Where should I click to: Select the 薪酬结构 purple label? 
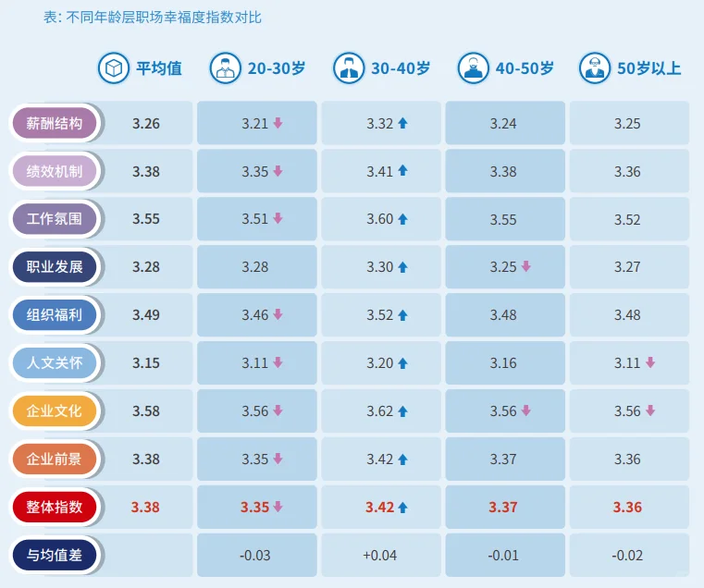(x=55, y=123)
